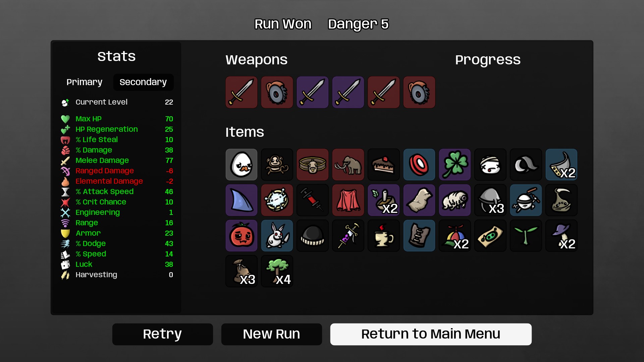
Task: Click the Luck stat row
Action: point(117,264)
